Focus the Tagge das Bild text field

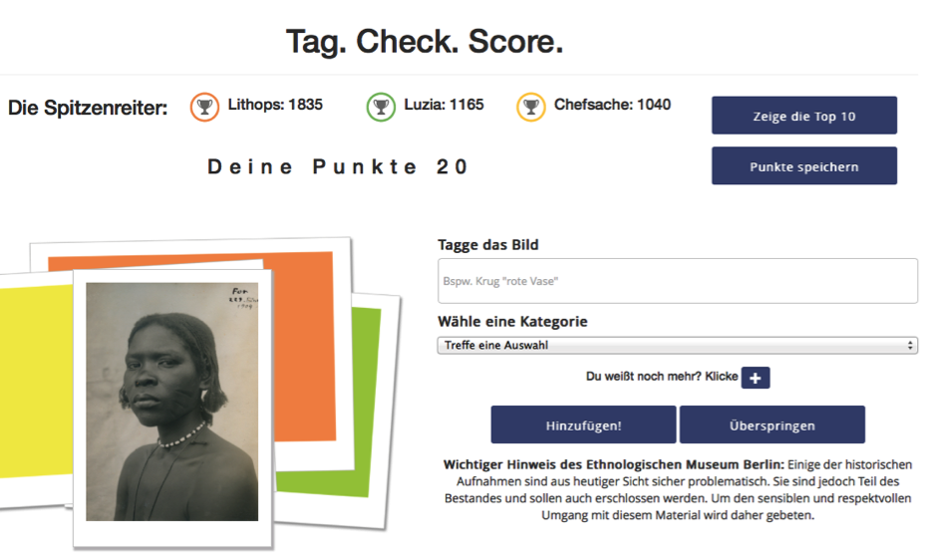[x=677, y=281]
